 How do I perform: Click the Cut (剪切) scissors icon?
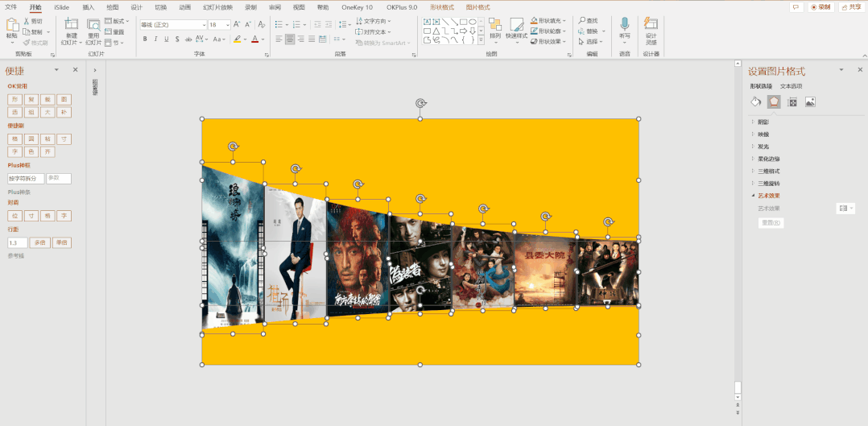[27, 21]
